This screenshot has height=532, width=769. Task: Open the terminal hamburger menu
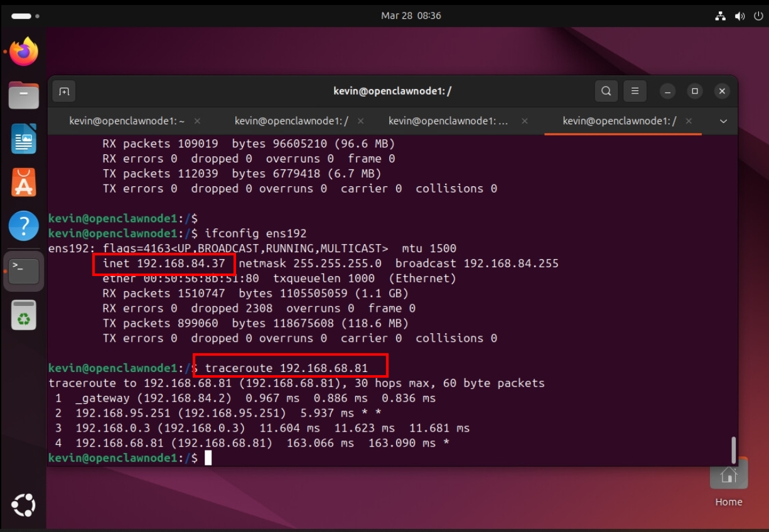point(635,92)
